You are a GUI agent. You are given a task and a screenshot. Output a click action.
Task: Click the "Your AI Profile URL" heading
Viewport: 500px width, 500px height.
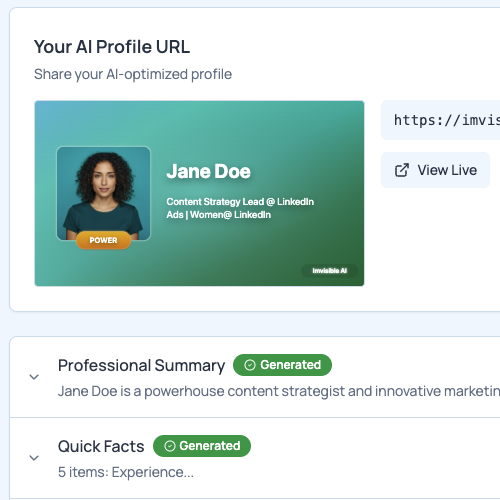click(x=112, y=47)
